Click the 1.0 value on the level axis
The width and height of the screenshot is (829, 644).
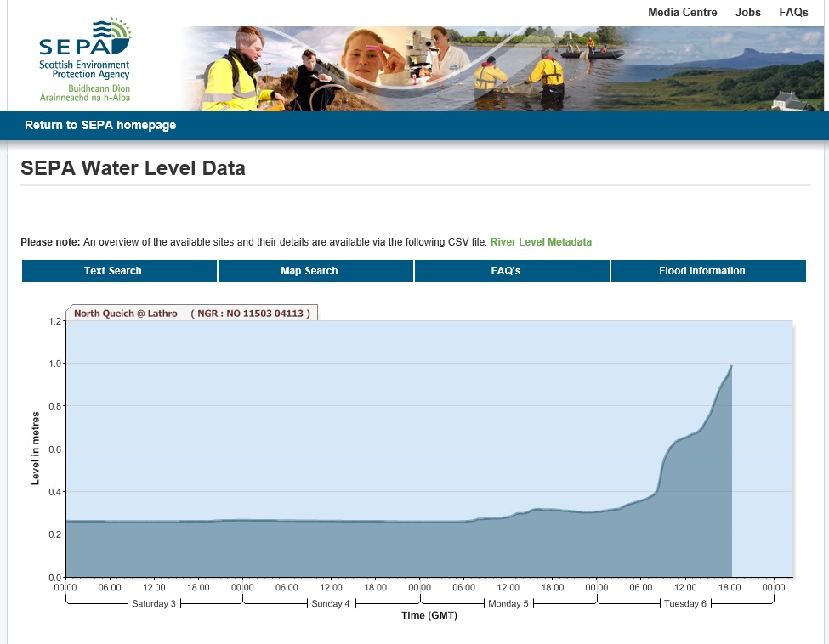click(x=56, y=364)
